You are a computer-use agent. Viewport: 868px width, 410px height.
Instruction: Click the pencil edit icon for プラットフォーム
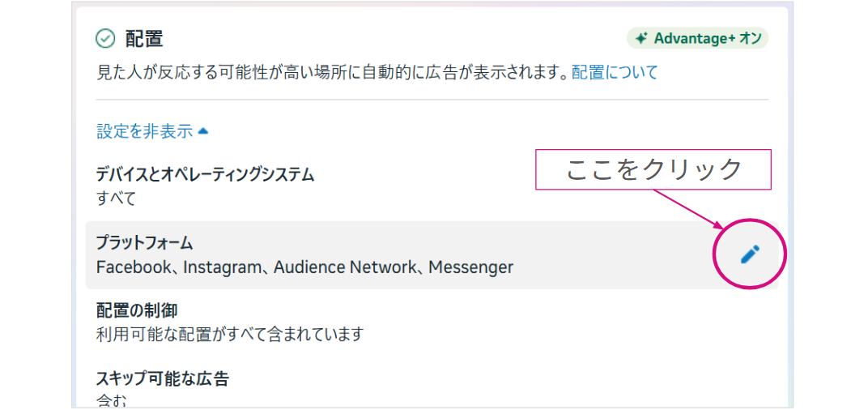[750, 254]
